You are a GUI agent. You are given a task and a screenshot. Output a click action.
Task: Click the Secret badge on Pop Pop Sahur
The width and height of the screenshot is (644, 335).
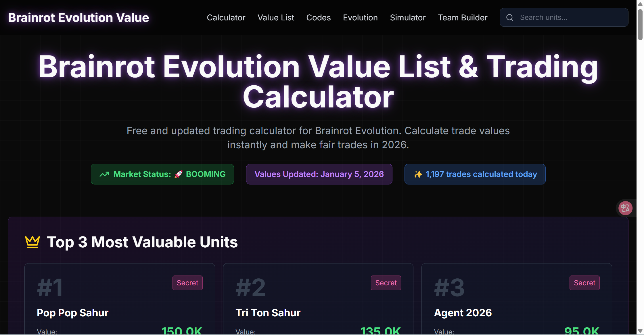[x=187, y=283]
